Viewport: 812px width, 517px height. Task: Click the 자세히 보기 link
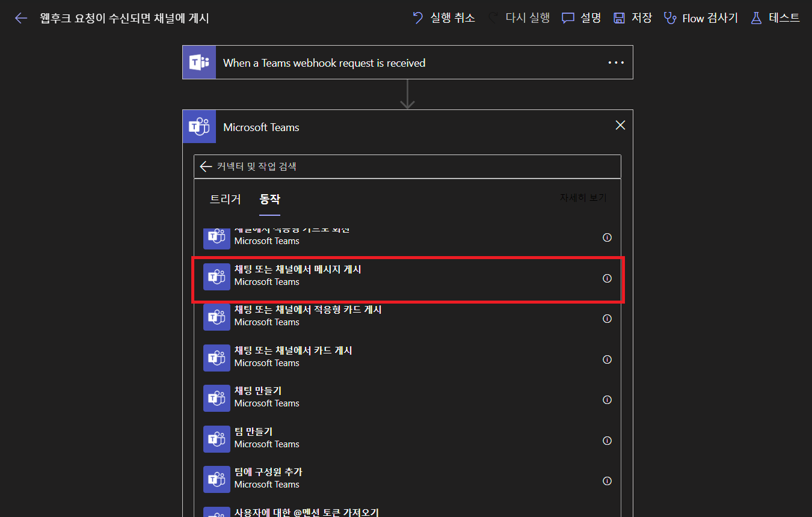coord(583,197)
